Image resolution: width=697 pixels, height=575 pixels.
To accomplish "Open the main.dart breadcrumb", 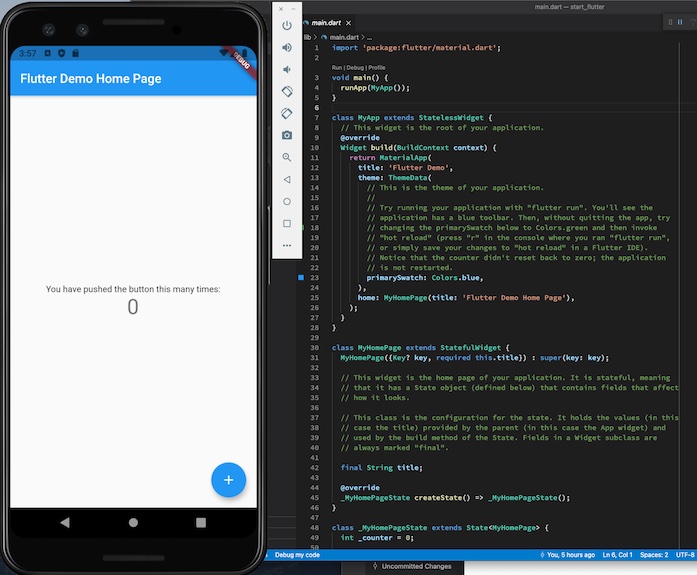I will coord(344,37).
